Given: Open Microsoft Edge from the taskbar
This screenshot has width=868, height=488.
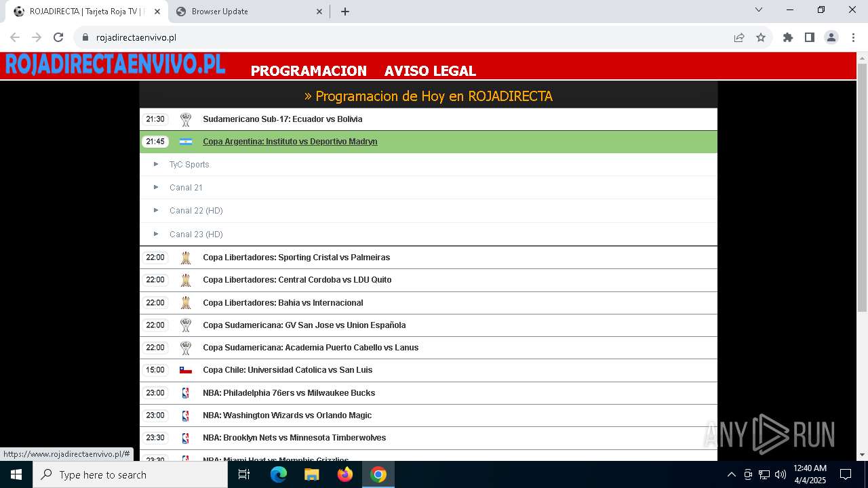Looking at the screenshot, I should tap(279, 474).
